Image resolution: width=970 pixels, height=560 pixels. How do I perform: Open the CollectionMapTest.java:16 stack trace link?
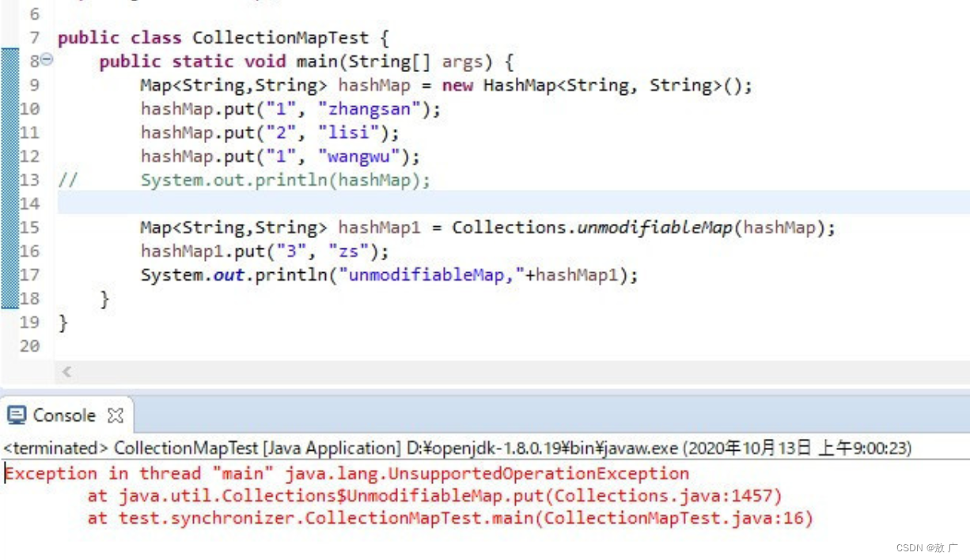(675, 519)
